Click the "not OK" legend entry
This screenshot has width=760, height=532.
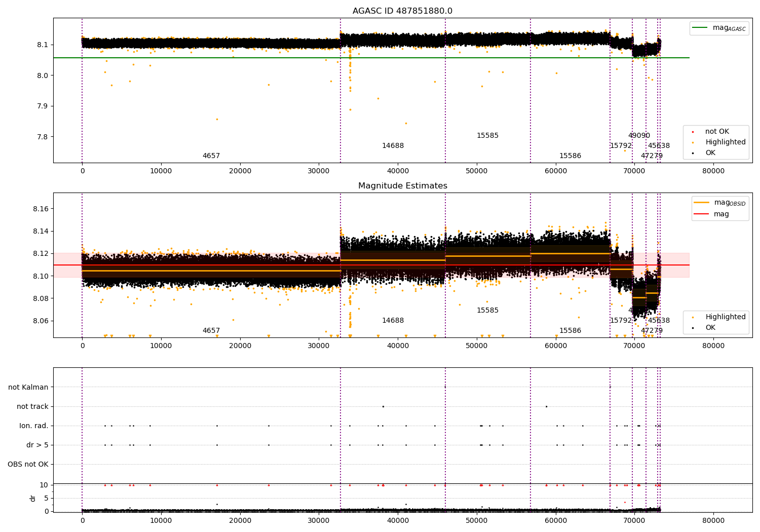(717, 132)
